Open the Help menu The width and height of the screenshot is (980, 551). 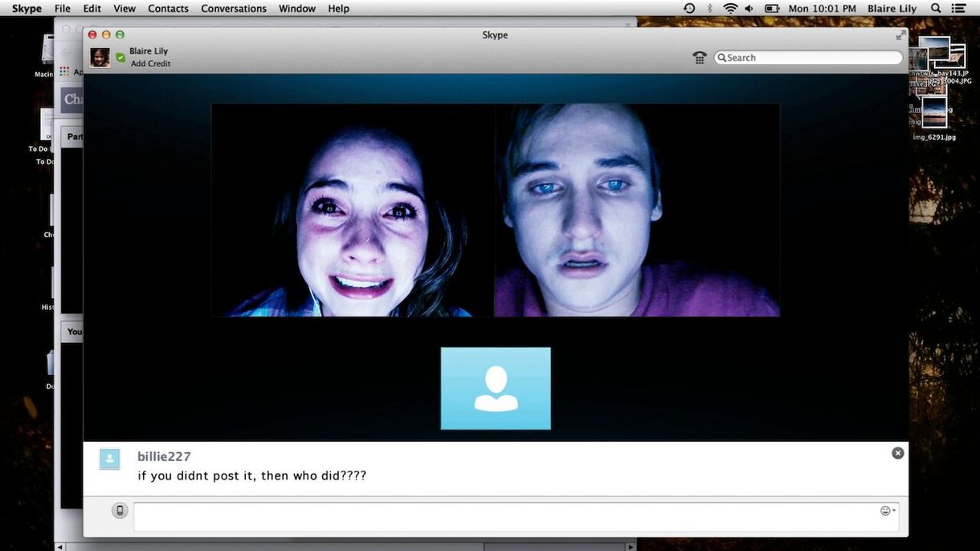point(339,8)
